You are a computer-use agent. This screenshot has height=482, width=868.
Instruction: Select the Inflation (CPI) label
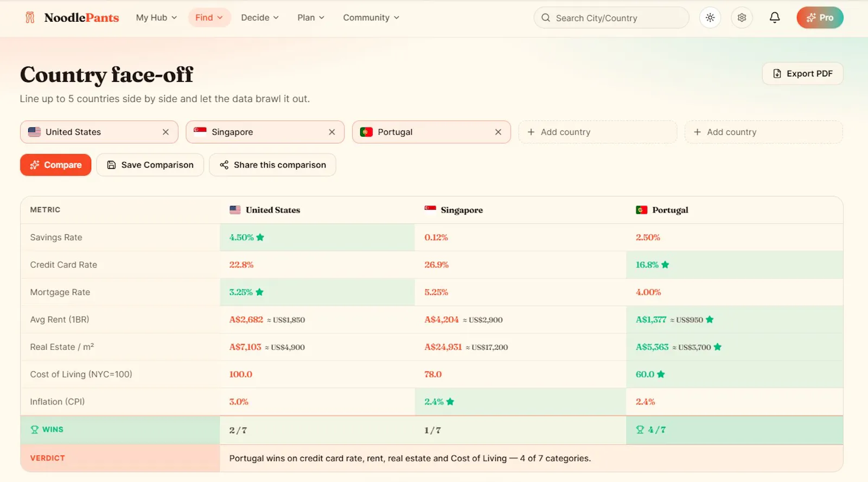(x=58, y=402)
